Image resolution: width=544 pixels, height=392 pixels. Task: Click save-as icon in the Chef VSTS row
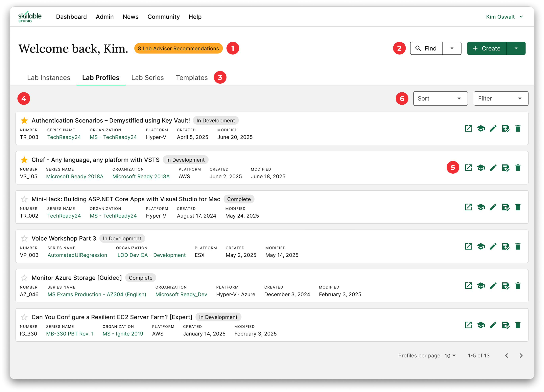pos(506,168)
